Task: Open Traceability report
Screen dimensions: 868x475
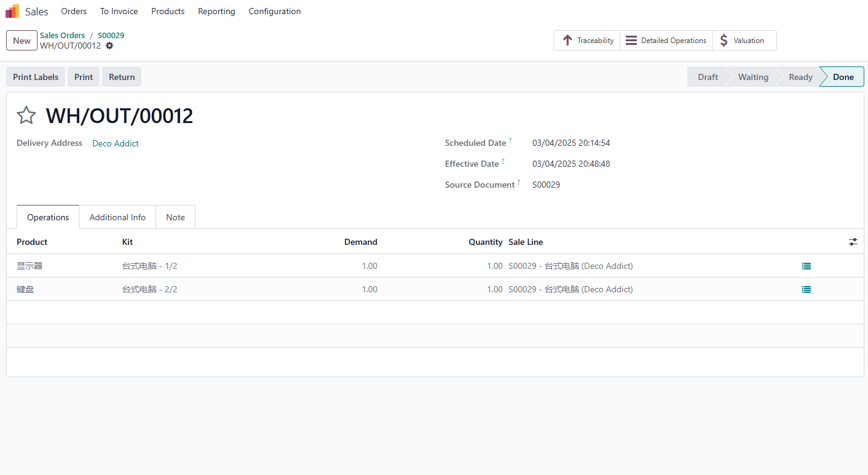Action: [587, 41]
